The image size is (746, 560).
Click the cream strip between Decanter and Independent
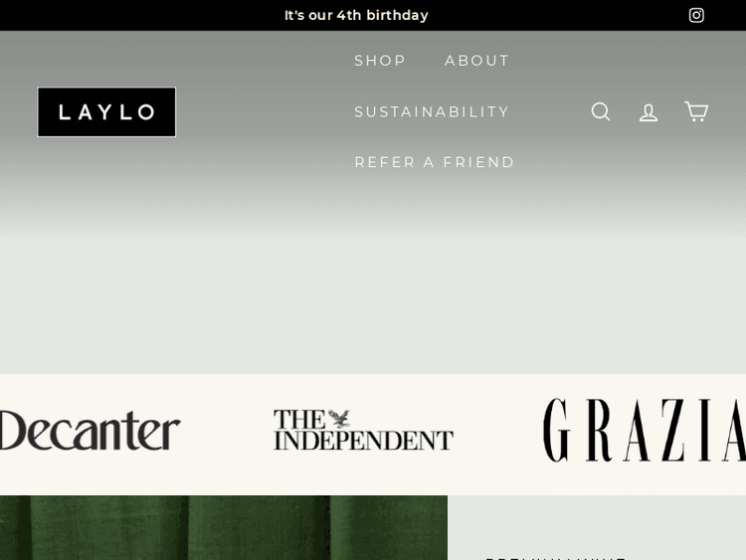pyautogui.click(x=227, y=435)
